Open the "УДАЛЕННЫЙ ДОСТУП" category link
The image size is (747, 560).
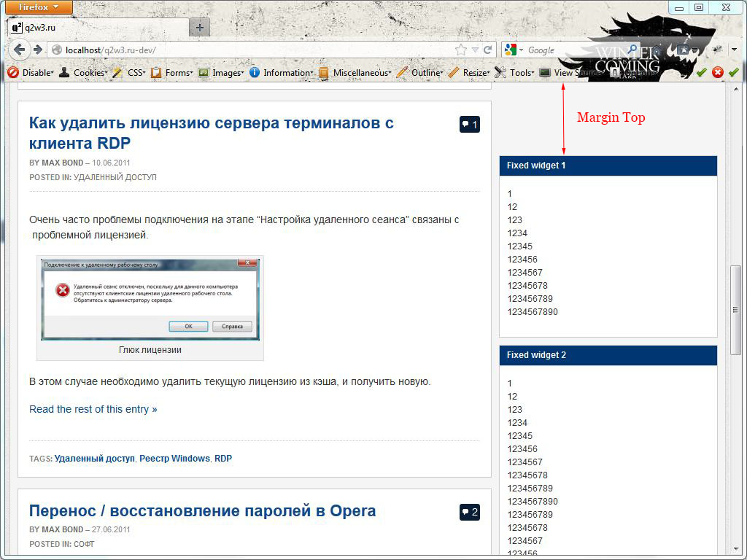point(115,177)
